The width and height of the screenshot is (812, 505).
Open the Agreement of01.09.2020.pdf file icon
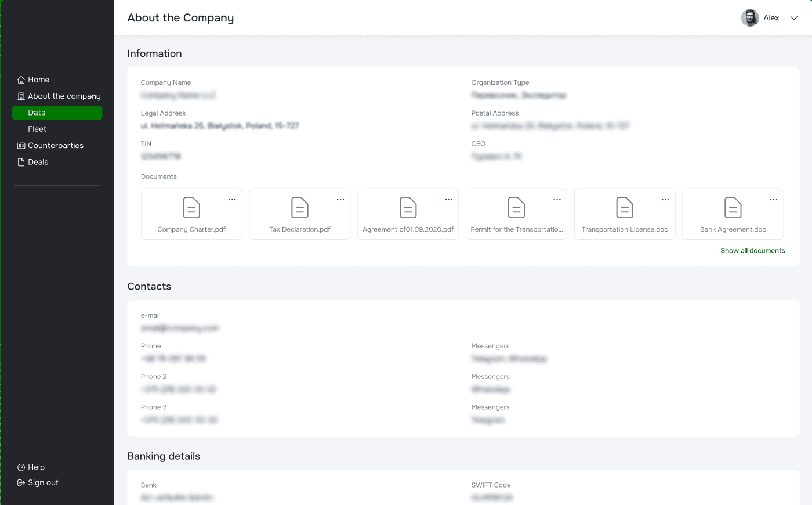[408, 208]
